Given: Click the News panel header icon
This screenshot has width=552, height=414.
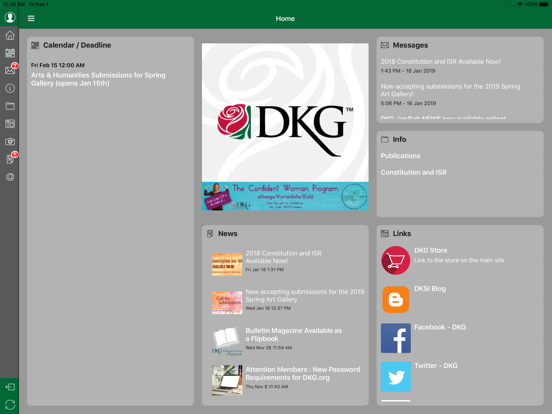Looking at the screenshot, I should (210, 234).
